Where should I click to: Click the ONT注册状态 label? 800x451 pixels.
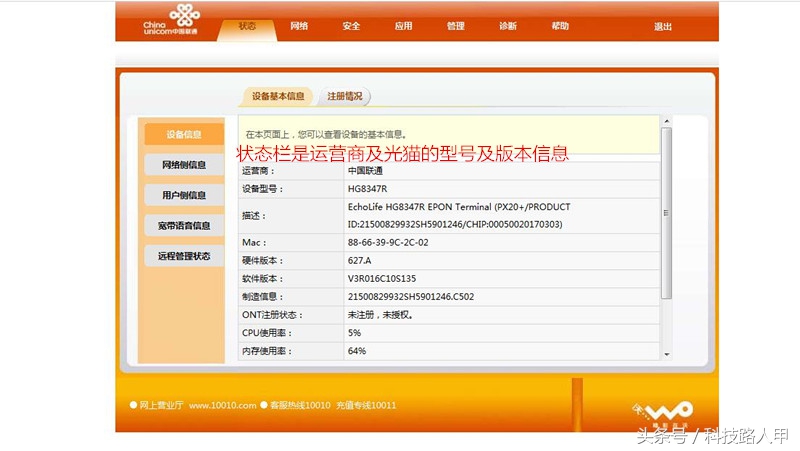pos(272,315)
